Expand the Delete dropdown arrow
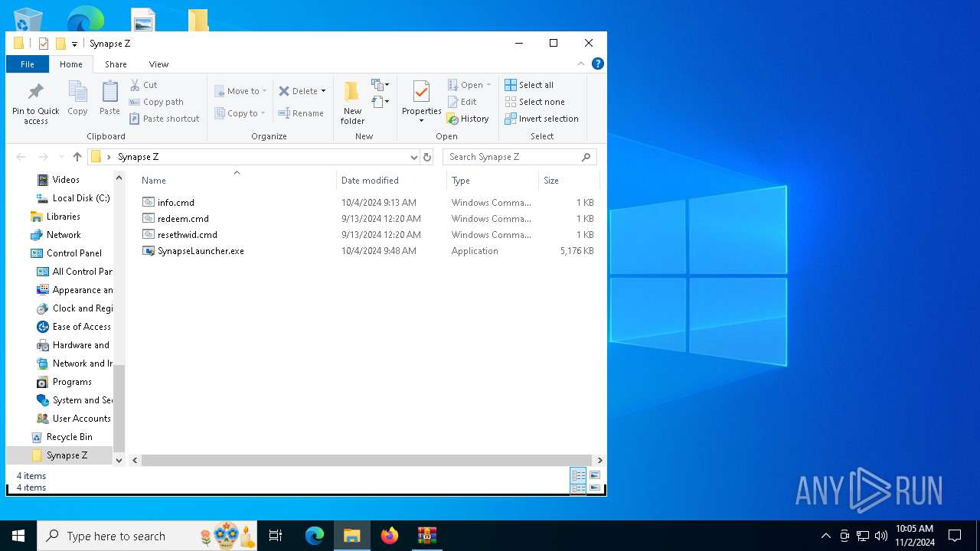 coord(323,91)
